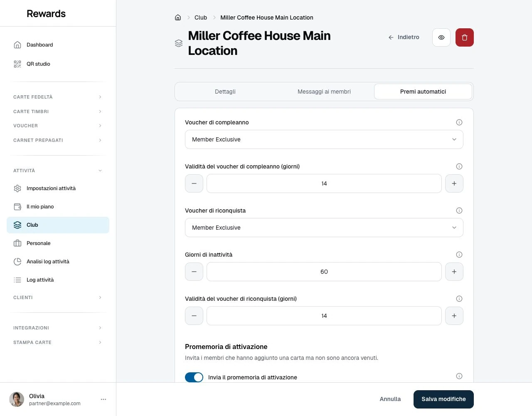
Task: Expand Stampa carte sidebar section
Action: (58, 342)
